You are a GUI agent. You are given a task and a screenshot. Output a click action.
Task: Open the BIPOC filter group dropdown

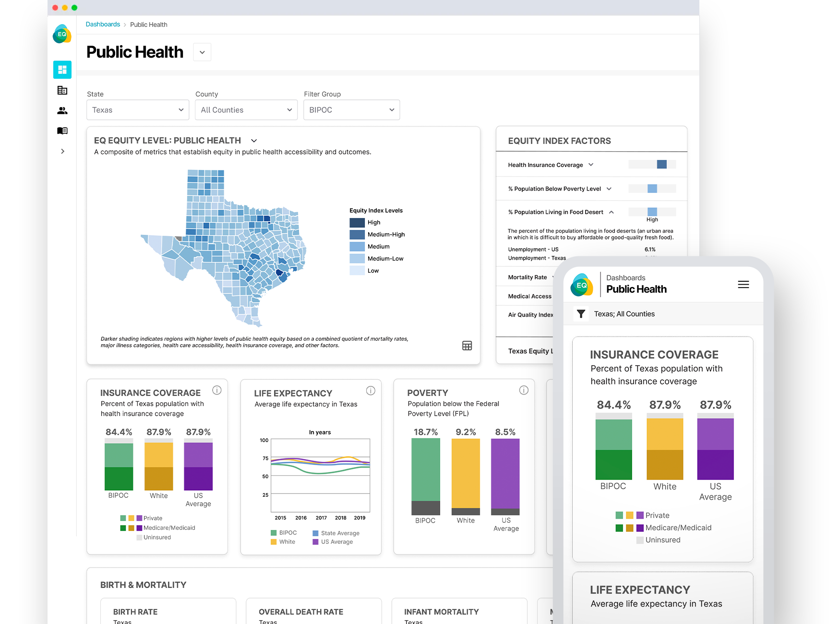(x=351, y=110)
